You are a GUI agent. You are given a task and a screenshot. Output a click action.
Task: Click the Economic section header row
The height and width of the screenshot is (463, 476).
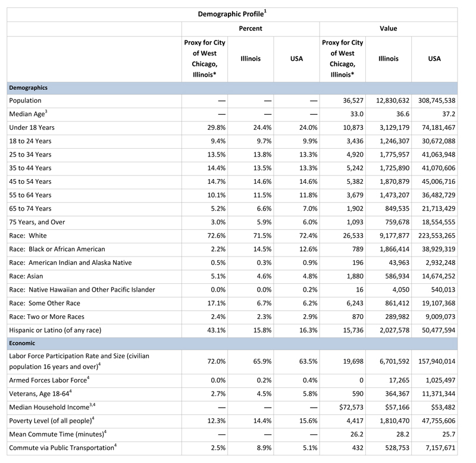point(232,343)
